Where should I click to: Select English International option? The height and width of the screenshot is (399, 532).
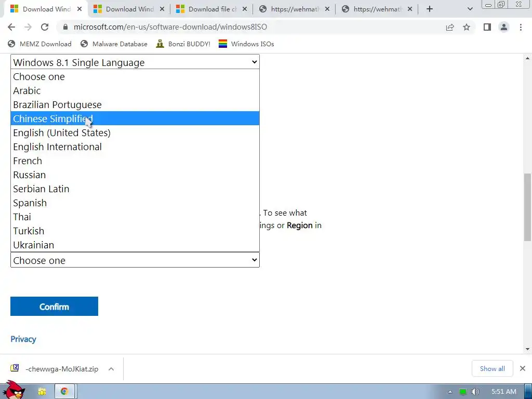[x=135, y=147]
